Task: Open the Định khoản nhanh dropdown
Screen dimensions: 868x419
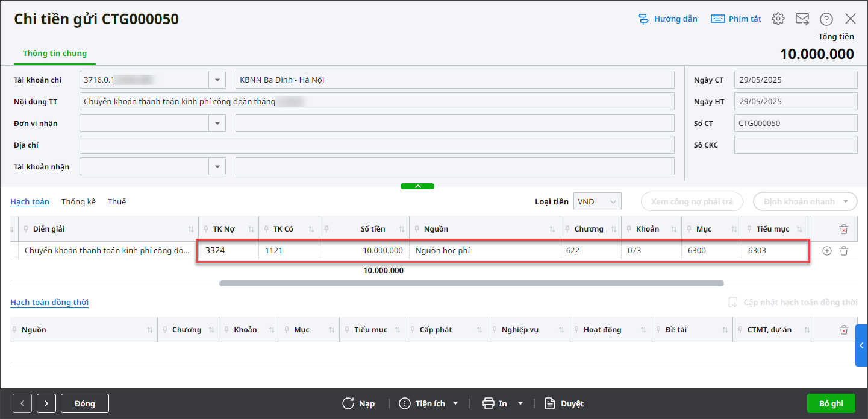Action: pos(847,201)
